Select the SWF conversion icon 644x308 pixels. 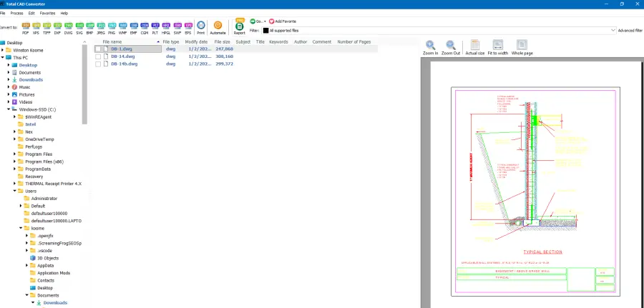pyautogui.click(x=177, y=27)
